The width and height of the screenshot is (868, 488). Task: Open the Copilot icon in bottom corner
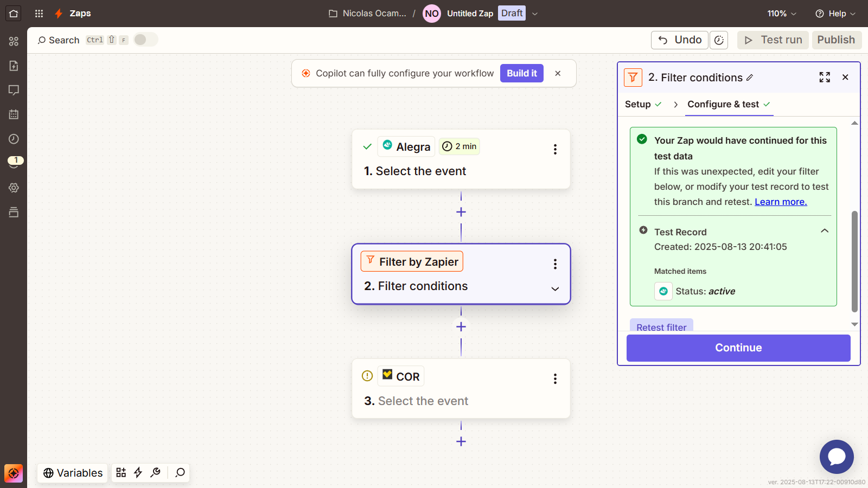(x=14, y=473)
